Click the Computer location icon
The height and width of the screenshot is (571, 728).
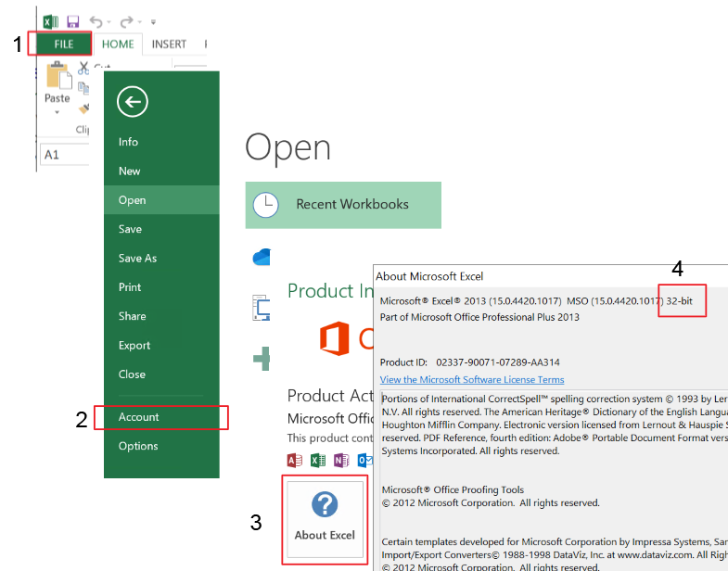(x=262, y=308)
